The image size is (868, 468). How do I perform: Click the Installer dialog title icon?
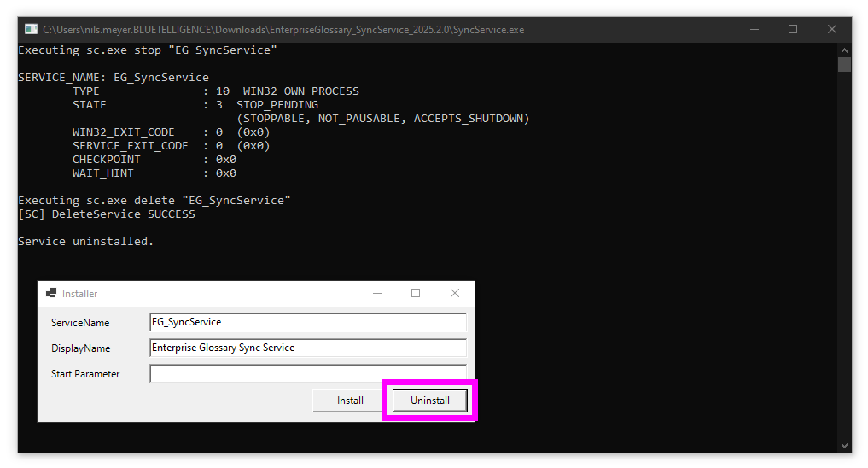click(x=51, y=293)
